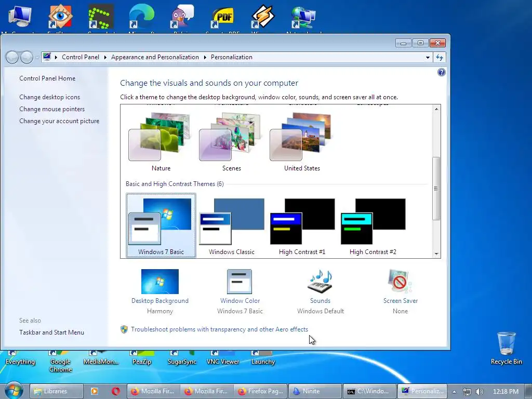The width and height of the screenshot is (532, 399).
Task: Select the Scenes theme
Action: [x=231, y=142]
